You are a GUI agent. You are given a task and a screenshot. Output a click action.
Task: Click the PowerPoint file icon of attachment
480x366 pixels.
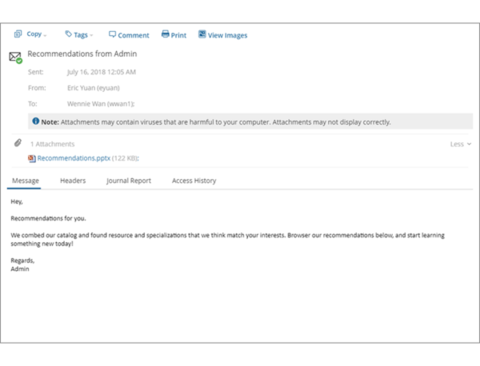(32, 159)
